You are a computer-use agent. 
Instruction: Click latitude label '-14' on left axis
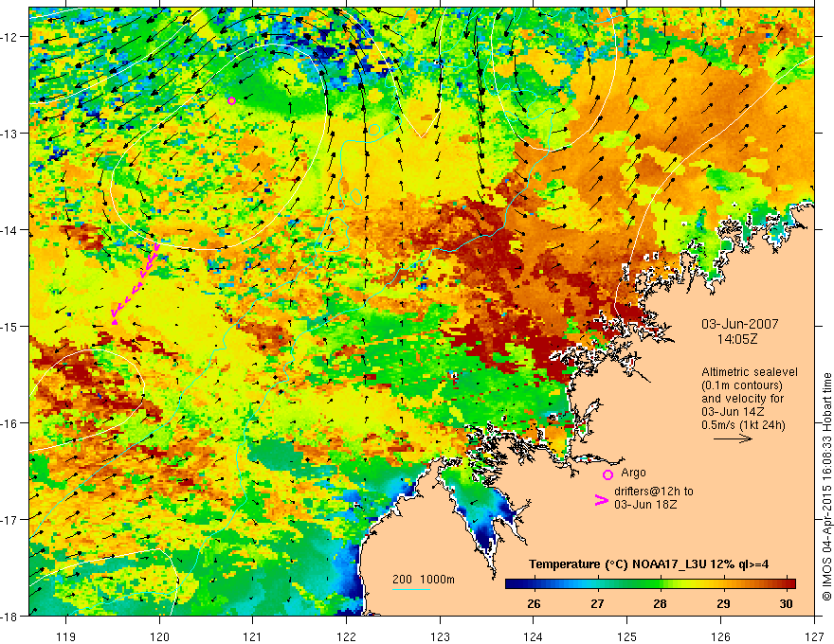click(x=10, y=230)
